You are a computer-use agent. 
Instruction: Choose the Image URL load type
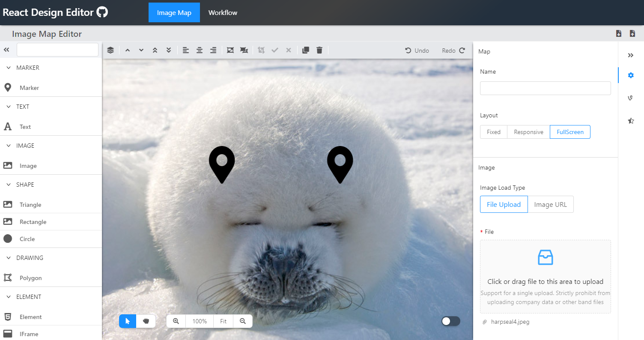(x=551, y=204)
